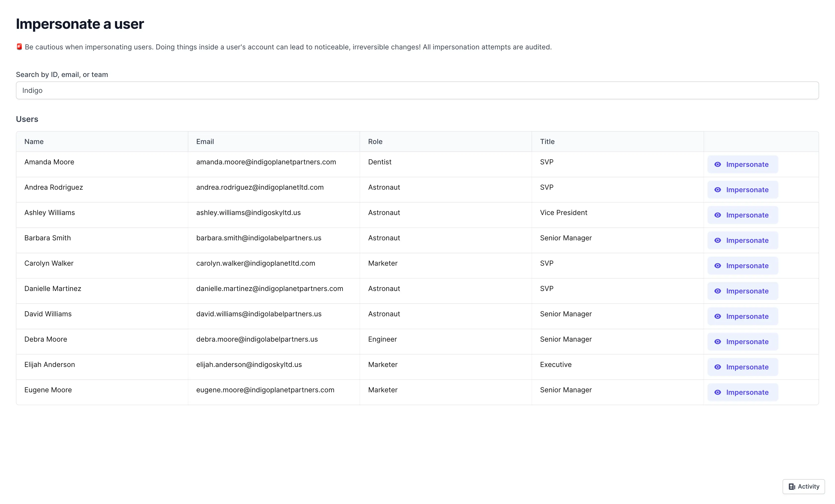This screenshot has width=835, height=504.
Task: Click the Impersonate a user page title
Action: 80,24
